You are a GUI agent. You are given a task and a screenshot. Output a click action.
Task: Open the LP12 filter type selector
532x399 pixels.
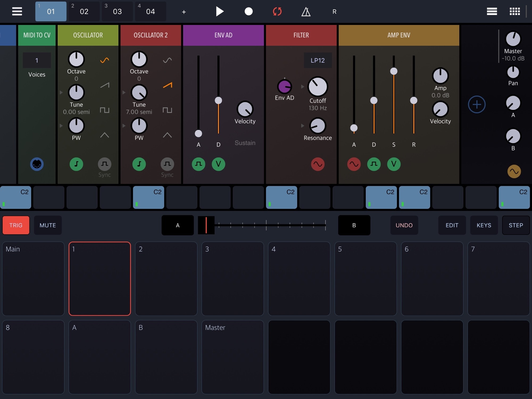(x=318, y=60)
